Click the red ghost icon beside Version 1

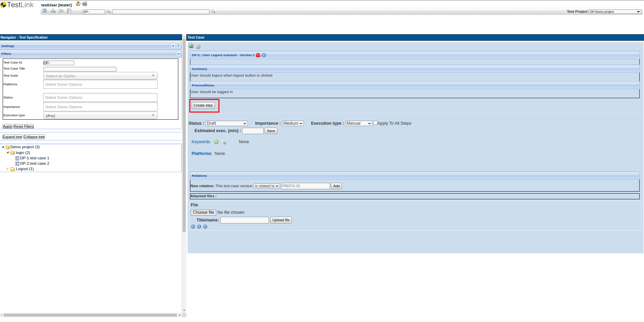(258, 55)
